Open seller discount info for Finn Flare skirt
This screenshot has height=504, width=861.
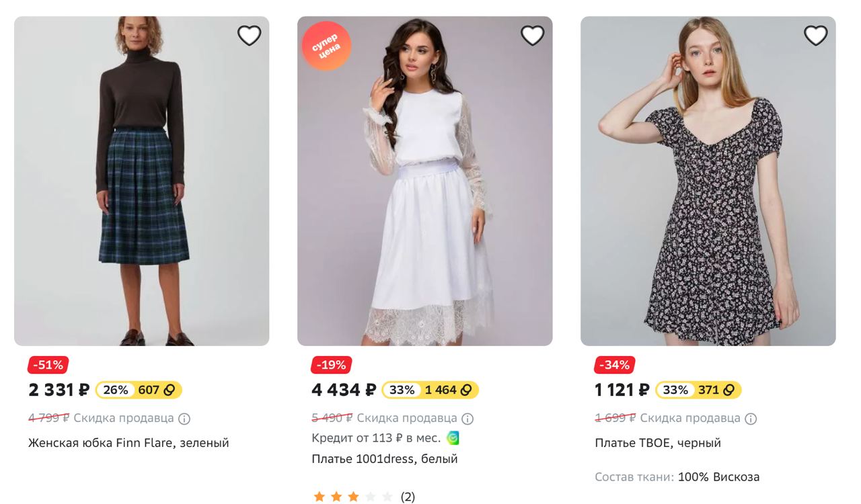pyautogui.click(x=184, y=419)
